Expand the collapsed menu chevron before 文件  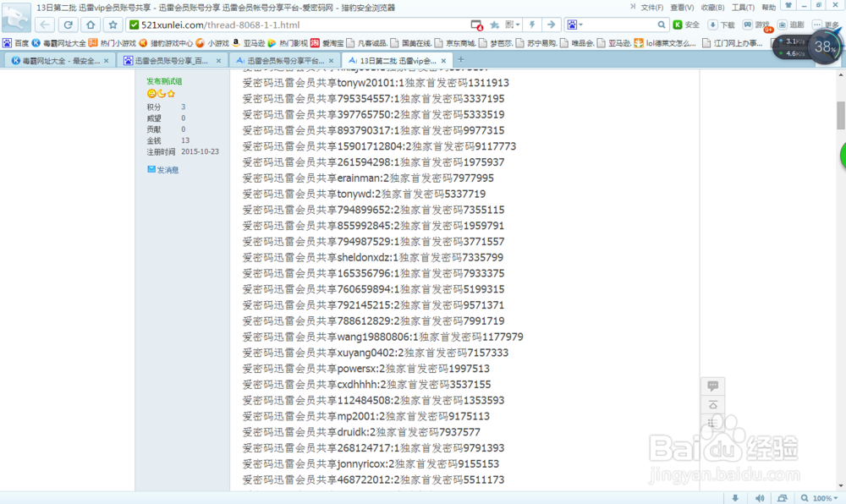tap(632, 7)
